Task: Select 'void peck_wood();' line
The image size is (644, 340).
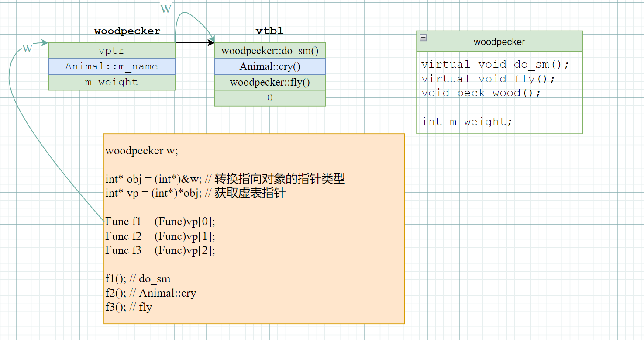Action: click(x=481, y=93)
